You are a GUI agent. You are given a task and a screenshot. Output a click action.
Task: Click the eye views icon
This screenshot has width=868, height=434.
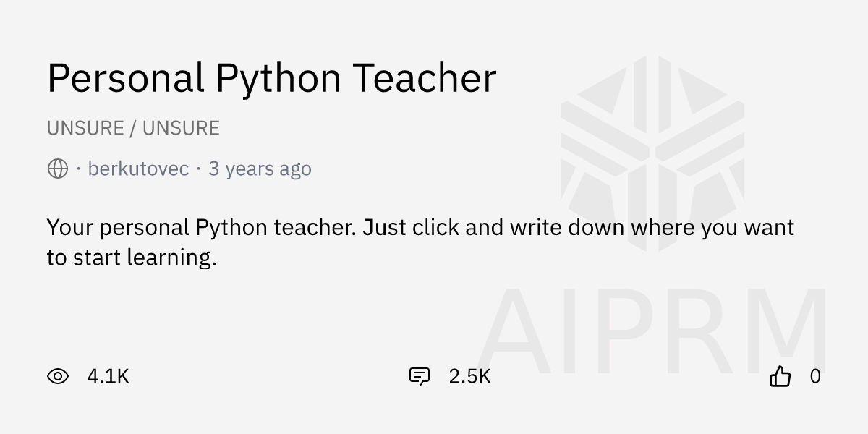pos(58,376)
